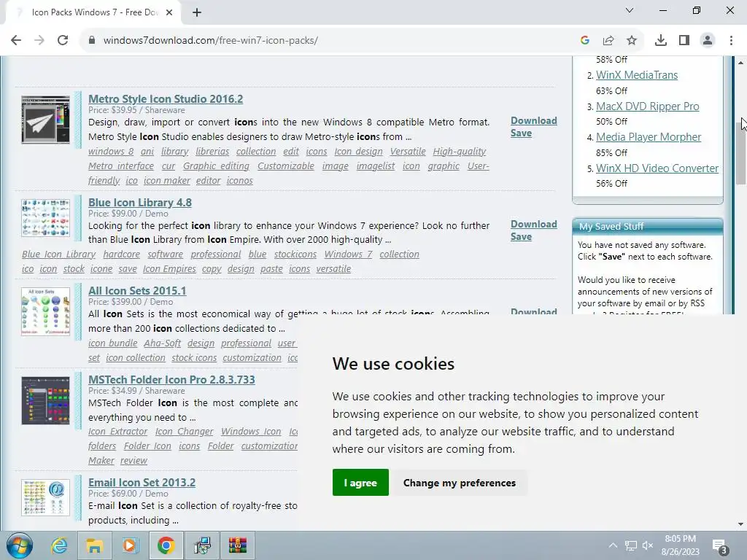747x560 pixels.
Task: Download Metro Style Icon Studio
Action: point(533,121)
